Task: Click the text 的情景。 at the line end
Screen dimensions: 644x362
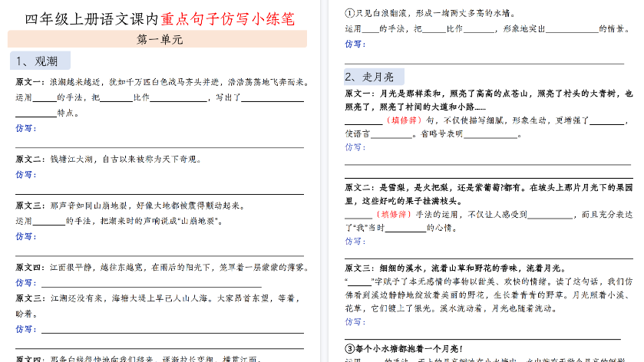Action: 614,28
